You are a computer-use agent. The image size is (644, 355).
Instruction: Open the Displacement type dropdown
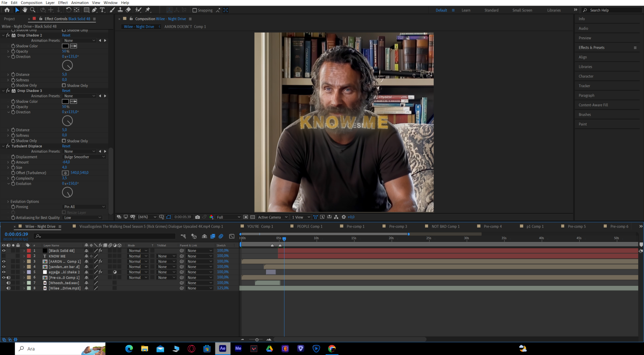84,157
